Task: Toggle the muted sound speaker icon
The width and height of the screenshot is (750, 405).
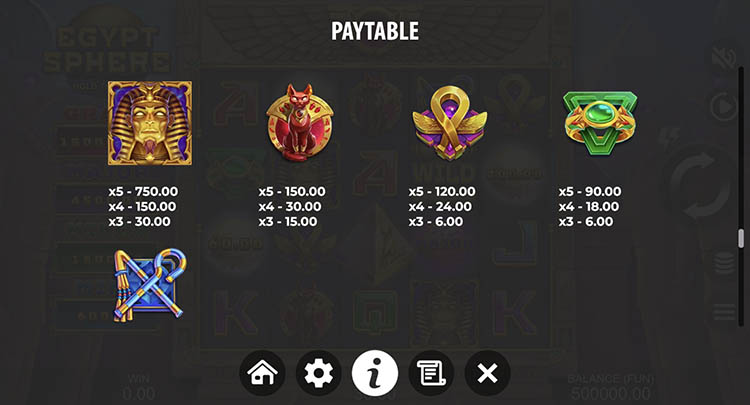Action: point(724,58)
